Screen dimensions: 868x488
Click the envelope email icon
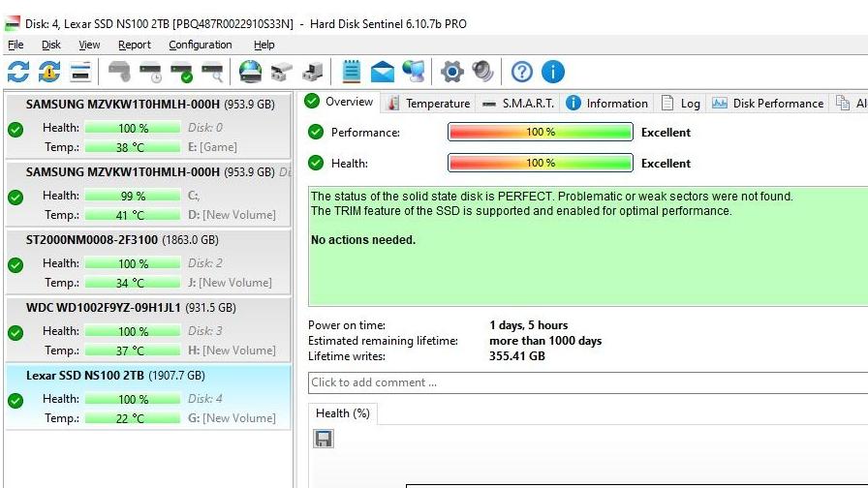pos(383,72)
